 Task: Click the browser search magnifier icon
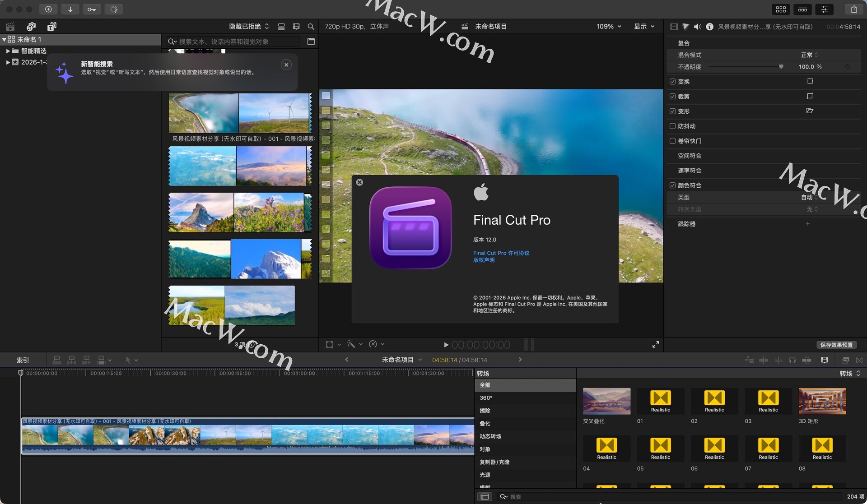coord(311,27)
